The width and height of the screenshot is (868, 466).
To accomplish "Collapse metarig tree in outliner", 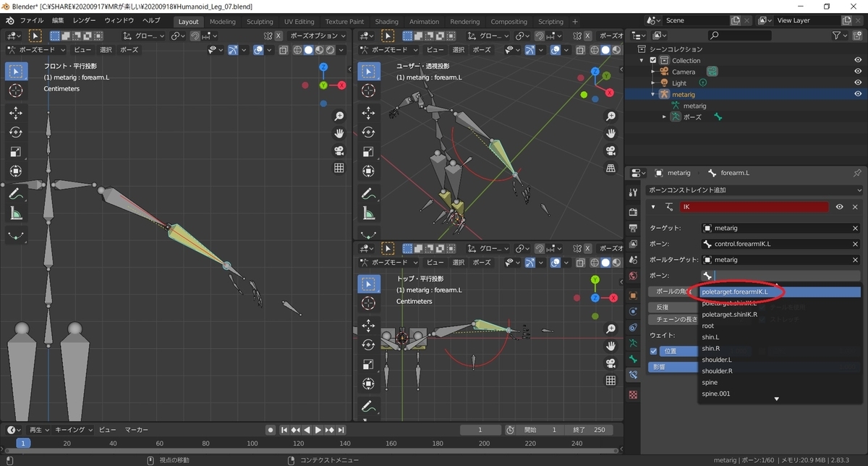I will 653,94.
